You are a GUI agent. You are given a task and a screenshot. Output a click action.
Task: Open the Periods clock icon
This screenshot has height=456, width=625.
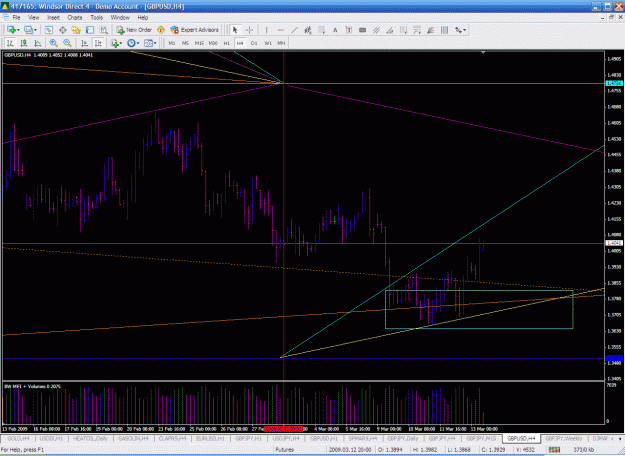(131, 43)
